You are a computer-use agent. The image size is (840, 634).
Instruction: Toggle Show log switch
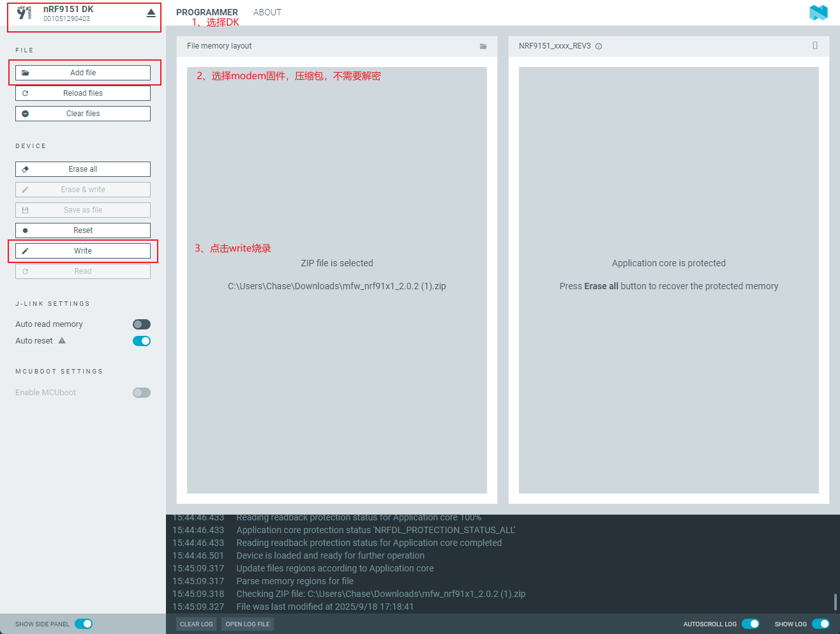(821, 624)
